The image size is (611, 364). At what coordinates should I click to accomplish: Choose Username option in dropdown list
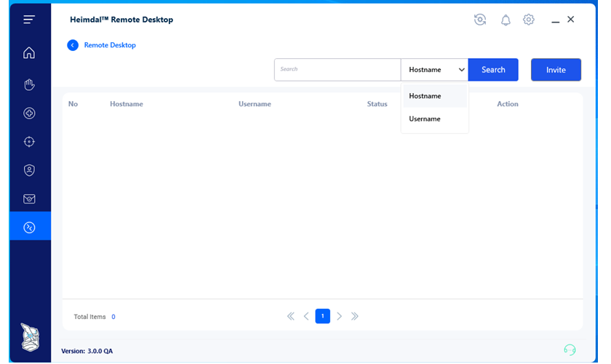[434, 118]
